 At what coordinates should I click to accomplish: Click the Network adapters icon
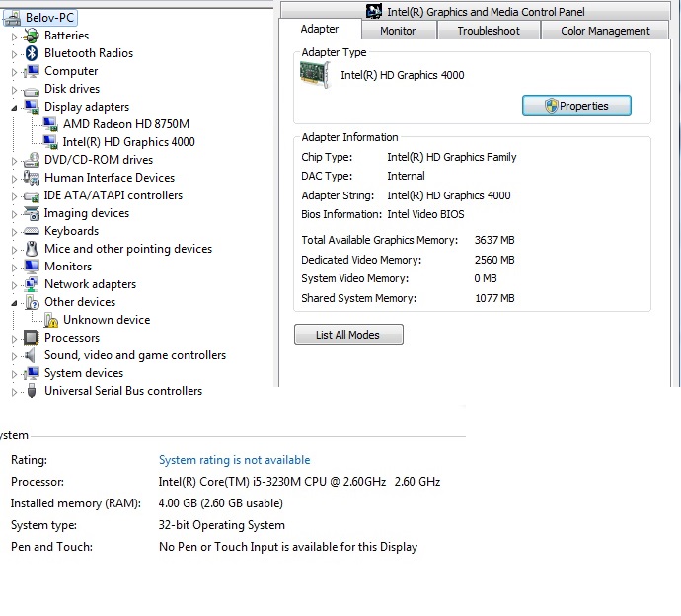[32, 284]
